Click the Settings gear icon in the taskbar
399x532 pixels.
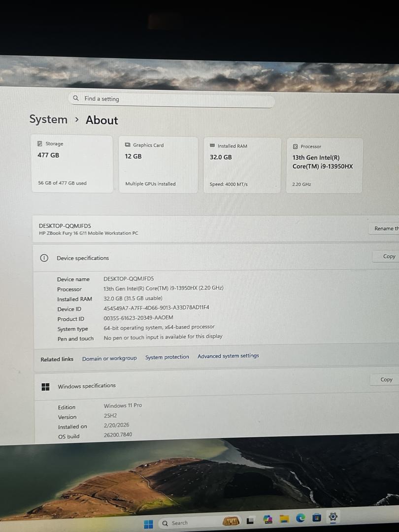click(x=333, y=517)
